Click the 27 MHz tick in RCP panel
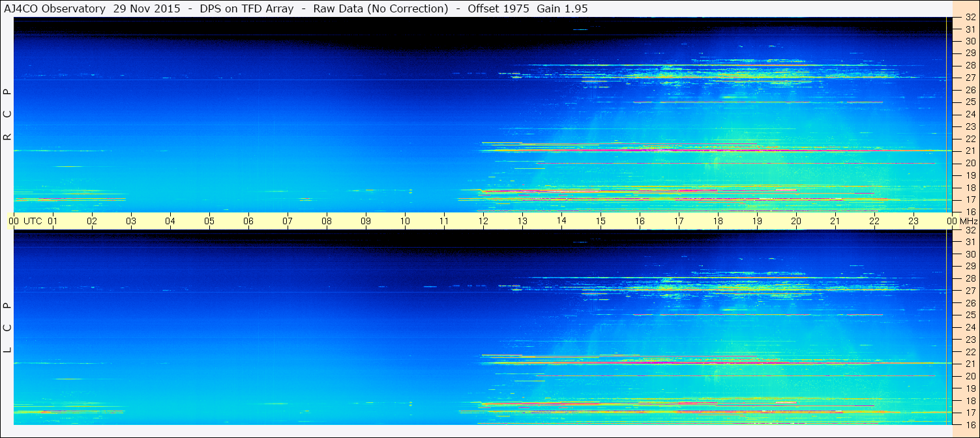 970,78
